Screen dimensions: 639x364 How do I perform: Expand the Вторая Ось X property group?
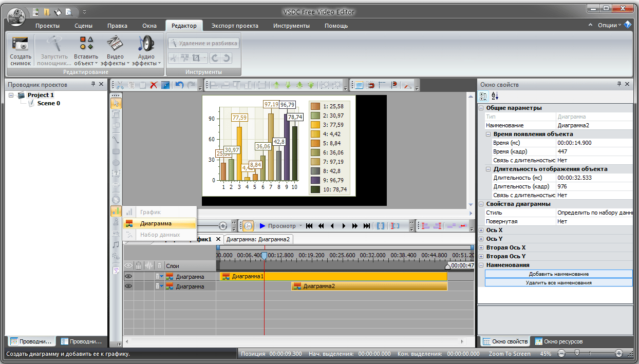(x=481, y=248)
